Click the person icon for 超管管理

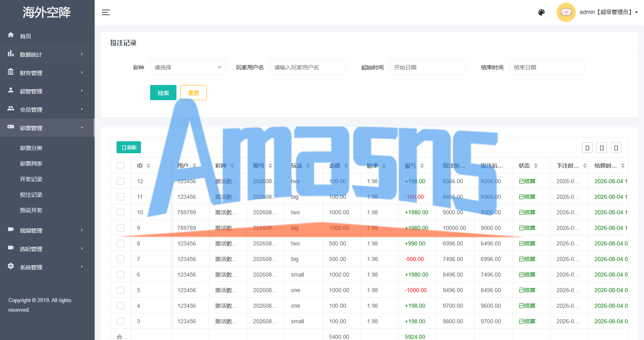tap(11, 90)
